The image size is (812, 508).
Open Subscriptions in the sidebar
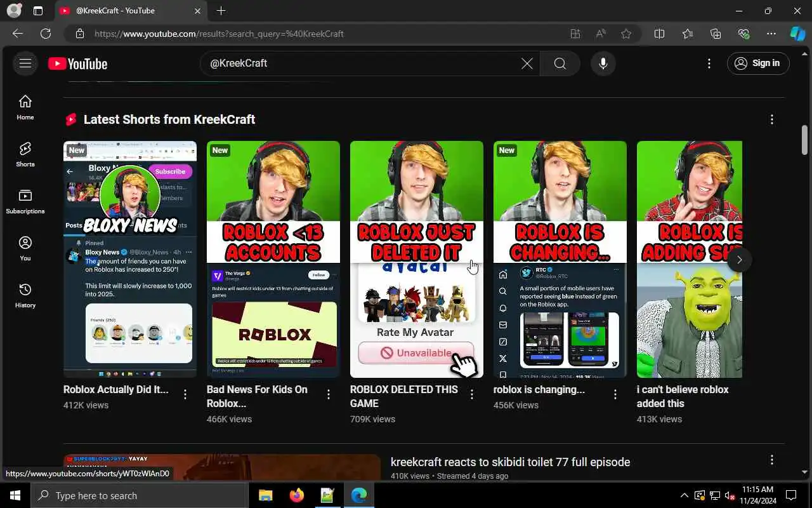point(25,202)
